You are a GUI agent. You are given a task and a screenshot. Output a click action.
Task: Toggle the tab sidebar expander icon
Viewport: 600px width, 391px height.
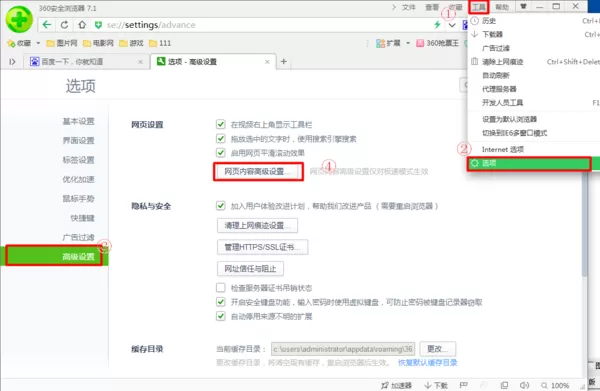(12, 62)
